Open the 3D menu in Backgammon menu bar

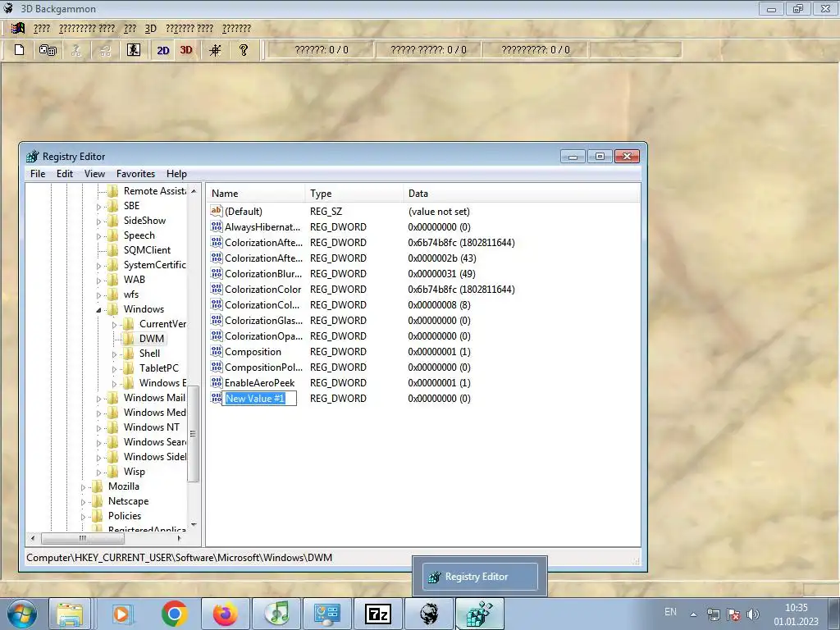click(x=151, y=29)
